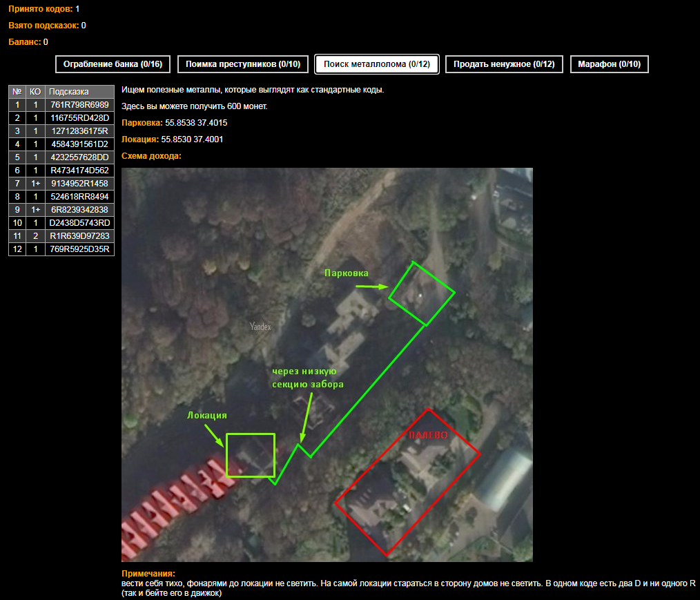Image resolution: width=700 pixels, height=600 pixels.
Task: Click the red ПАЛЕВО label on the map
Action: pyautogui.click(x=427, y=436)
